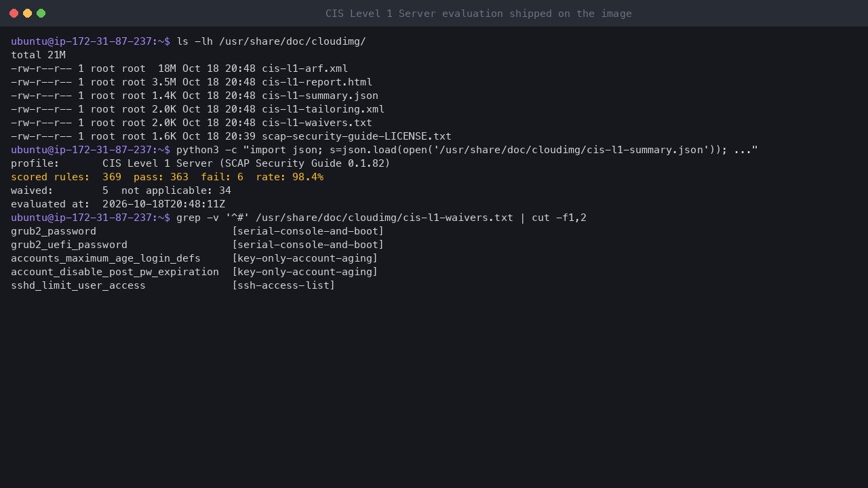The width and height of the screenshot is (868, 488).
Task: Click the evaluated at timestamp 2026-10-18T20:48:11Z
Action: pyautogui.click(x=163, y=204)
